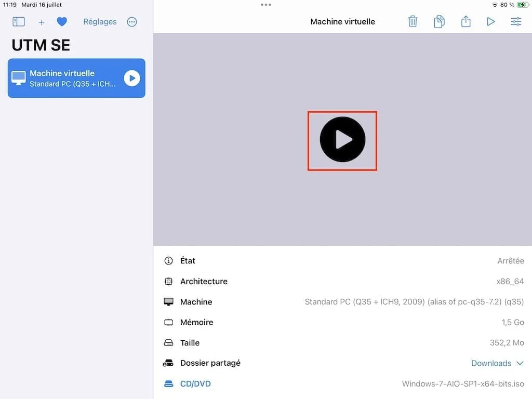Duplicate the VM with the clone icon

(x=439, y=21)
